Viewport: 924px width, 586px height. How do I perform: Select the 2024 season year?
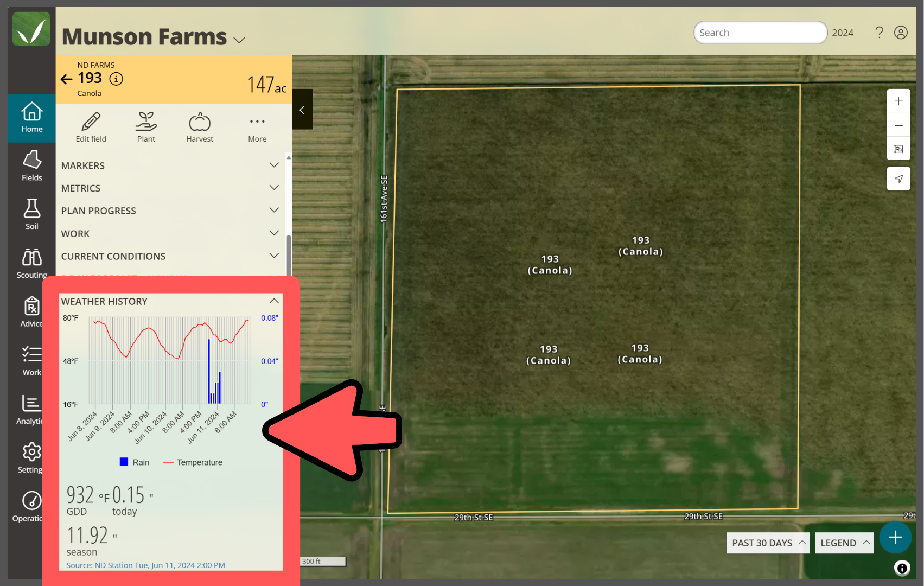pos(843,33)
